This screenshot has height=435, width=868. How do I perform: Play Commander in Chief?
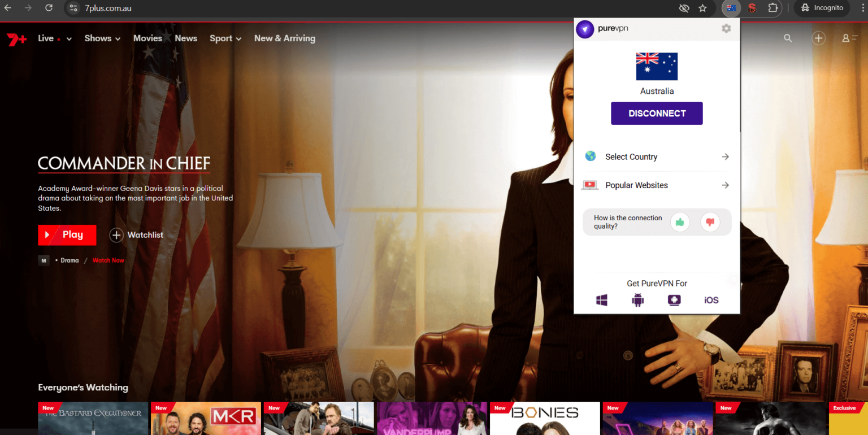67,235
